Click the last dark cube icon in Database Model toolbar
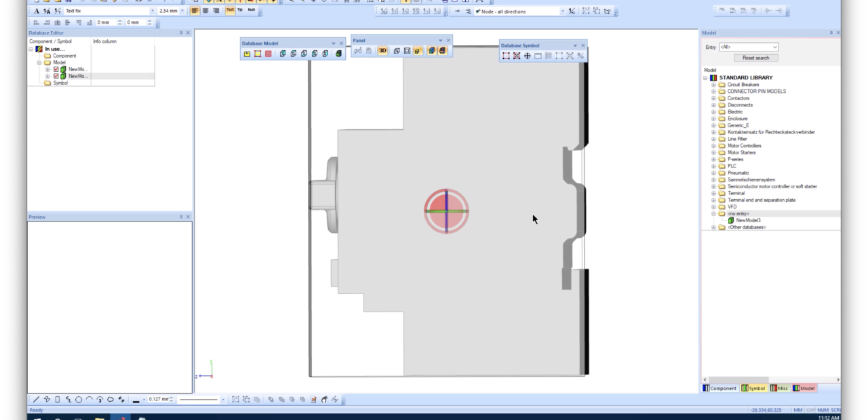 338,54
